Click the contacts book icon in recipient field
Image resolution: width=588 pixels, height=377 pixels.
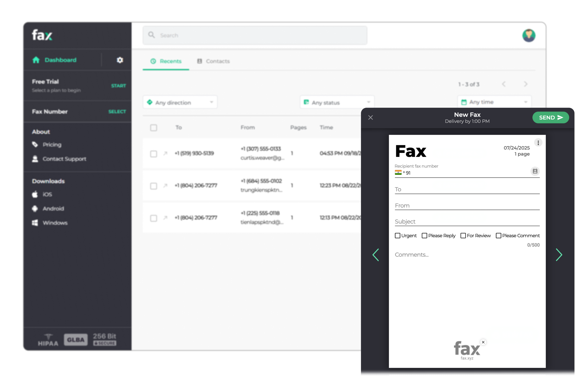(535, 171)
